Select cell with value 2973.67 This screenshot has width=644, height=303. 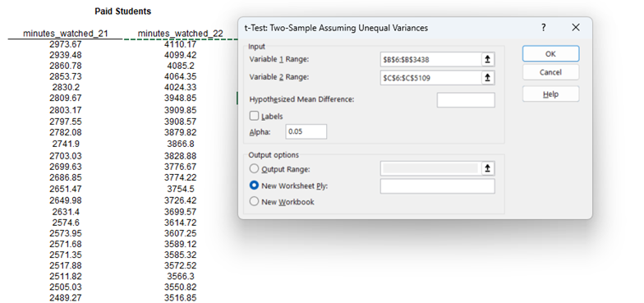coord(66,44)
